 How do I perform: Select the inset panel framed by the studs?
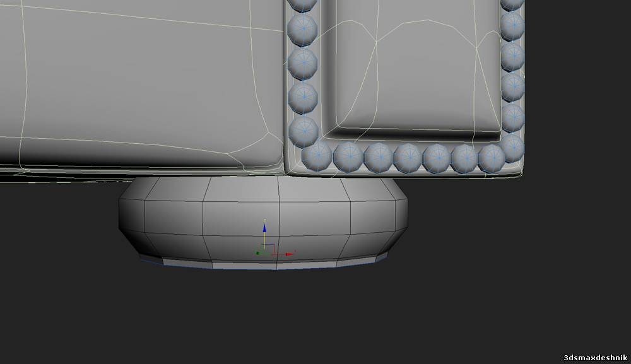coord(413,71)
